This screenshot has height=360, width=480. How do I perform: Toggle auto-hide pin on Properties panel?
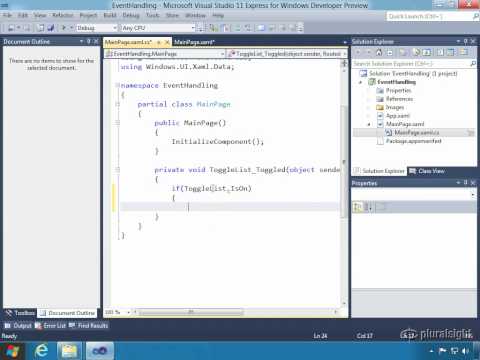click(466, 182)
